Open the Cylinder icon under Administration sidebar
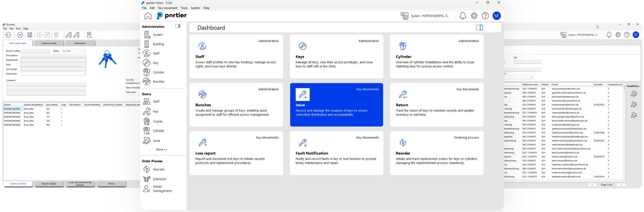The height and width of the screenshot is (212, 644). (146, 72)
